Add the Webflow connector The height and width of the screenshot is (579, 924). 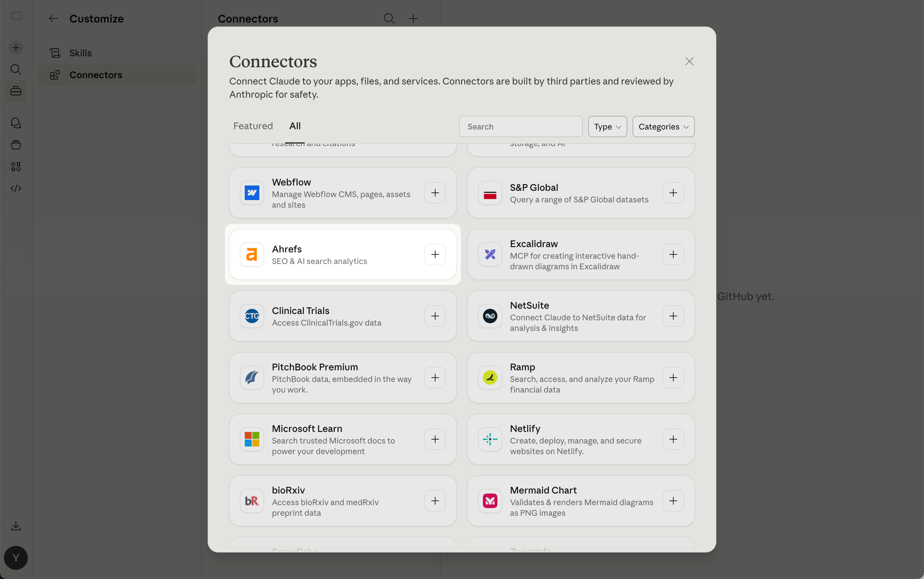click(435, 193)
